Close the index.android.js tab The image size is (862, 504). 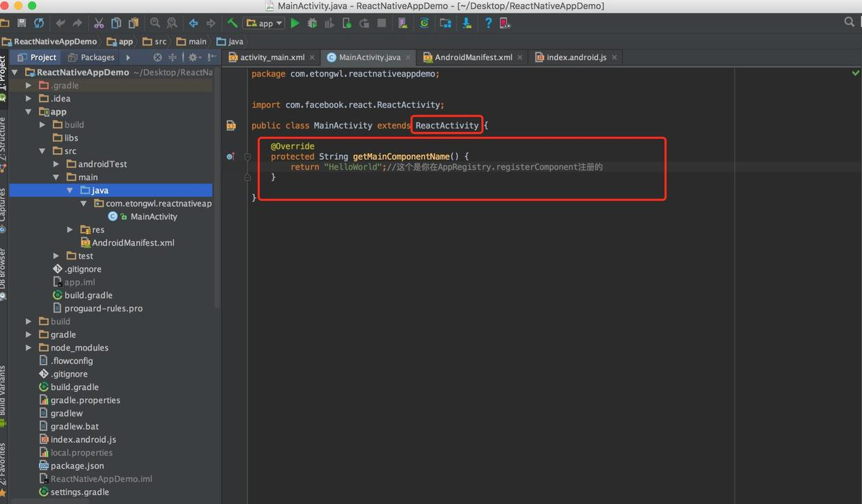[x=615, y=57]
